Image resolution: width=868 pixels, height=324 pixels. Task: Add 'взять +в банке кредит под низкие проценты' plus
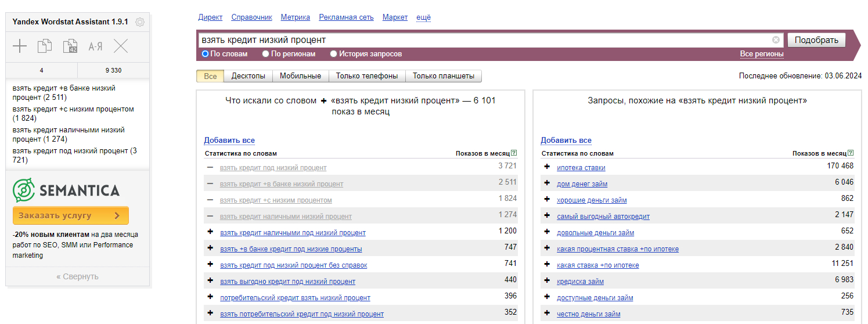tap(210, 249)
